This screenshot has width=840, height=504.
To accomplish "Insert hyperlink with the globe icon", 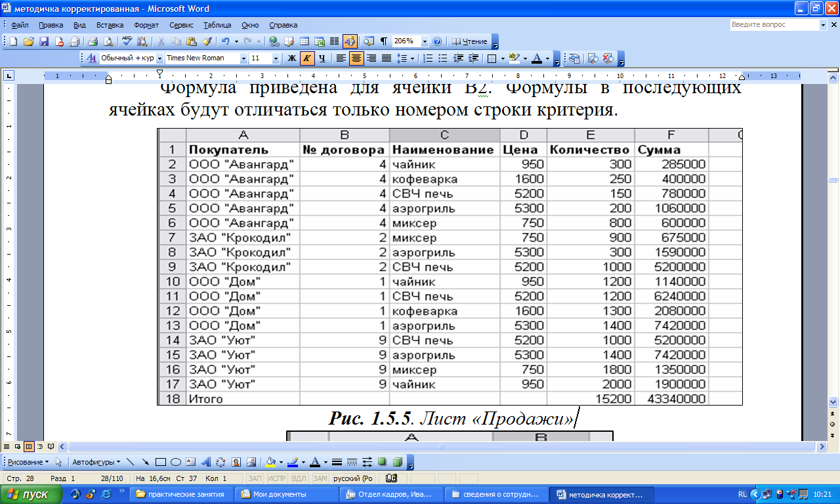I will 274,41.
